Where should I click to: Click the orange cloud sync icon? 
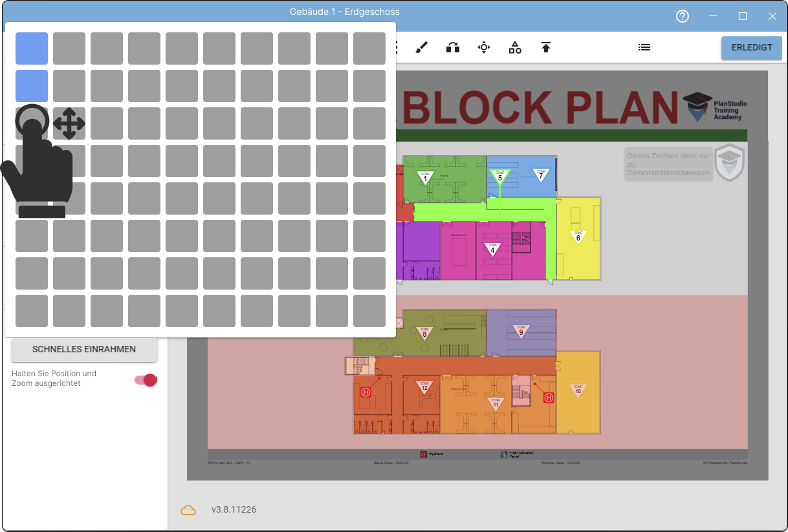click(188, 510)
